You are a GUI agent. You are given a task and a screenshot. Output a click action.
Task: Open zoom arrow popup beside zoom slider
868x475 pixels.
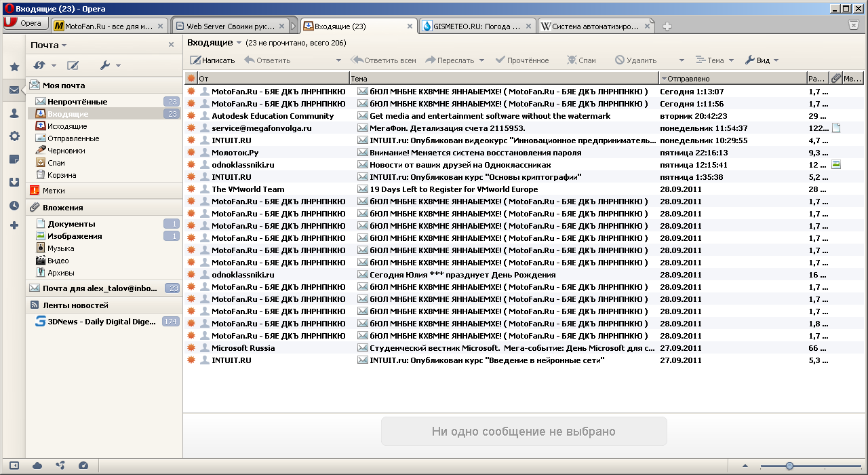point(745,465)
